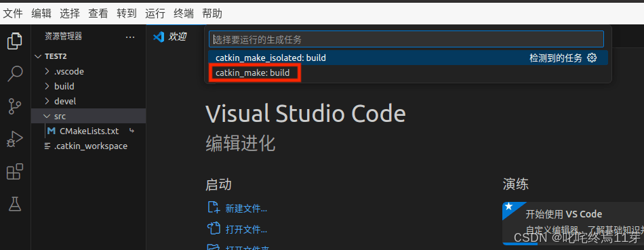Collapse the src folder
Image resolution: width=644 pixels, height=250 pixels.
click(x=47, y=116)
